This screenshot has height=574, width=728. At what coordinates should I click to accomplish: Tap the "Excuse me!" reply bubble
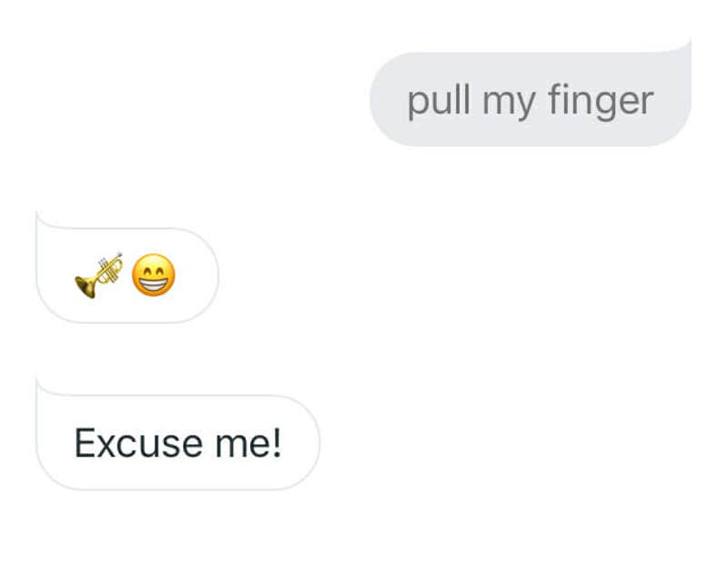coord(177,443)
